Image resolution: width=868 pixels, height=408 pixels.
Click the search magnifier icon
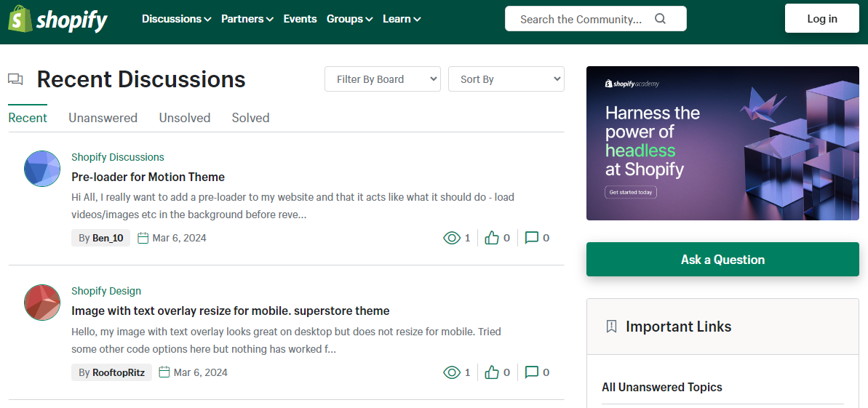[x=660, y=19]
